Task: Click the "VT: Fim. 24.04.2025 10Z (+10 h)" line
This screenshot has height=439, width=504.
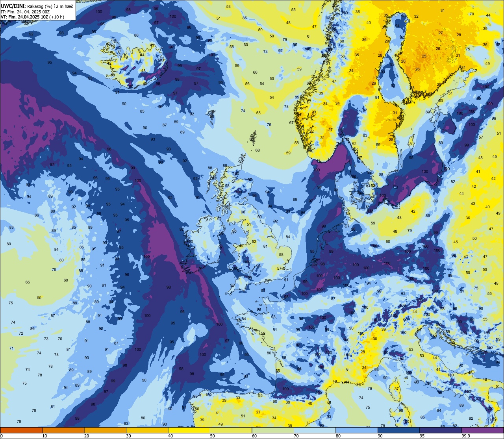Action: 33,17
